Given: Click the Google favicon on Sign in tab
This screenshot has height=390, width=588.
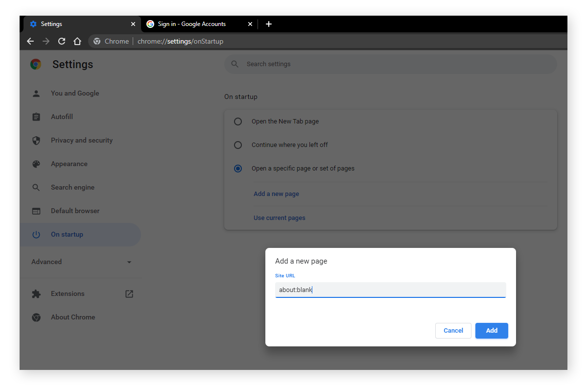Looking at the screenshot, I should click(x=150, y=24).
